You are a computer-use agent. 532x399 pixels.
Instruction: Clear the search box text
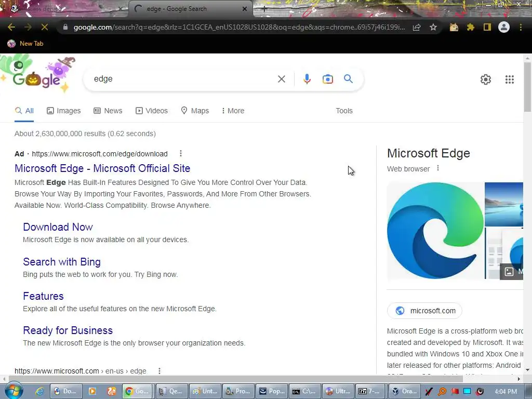(281, 79)
